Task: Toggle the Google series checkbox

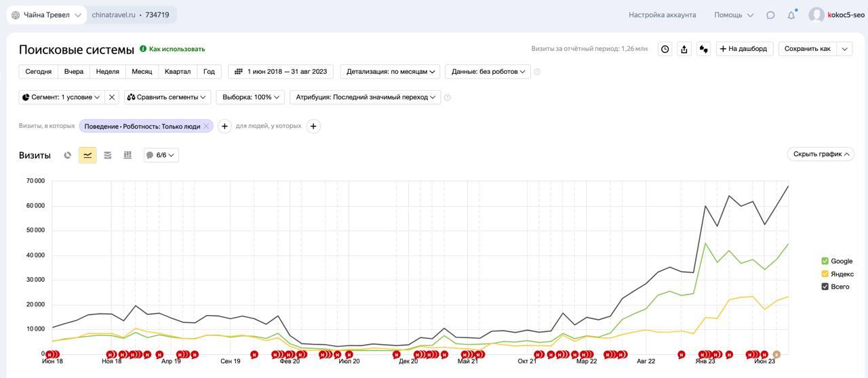Action: [x=825, y=261]
